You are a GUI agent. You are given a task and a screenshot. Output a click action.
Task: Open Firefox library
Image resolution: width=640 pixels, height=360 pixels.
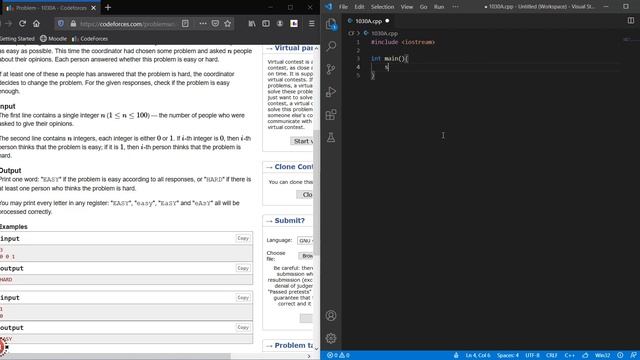[x=252, y=24]
